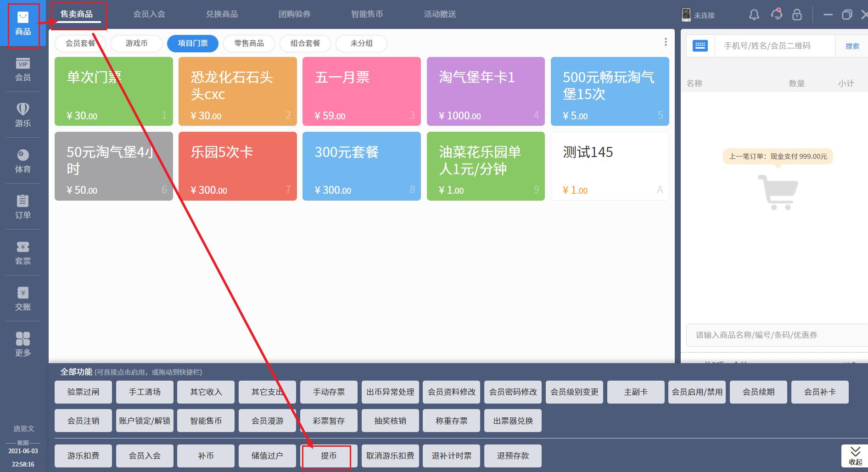Add 五一月票 pink product card

coord(362,91)
